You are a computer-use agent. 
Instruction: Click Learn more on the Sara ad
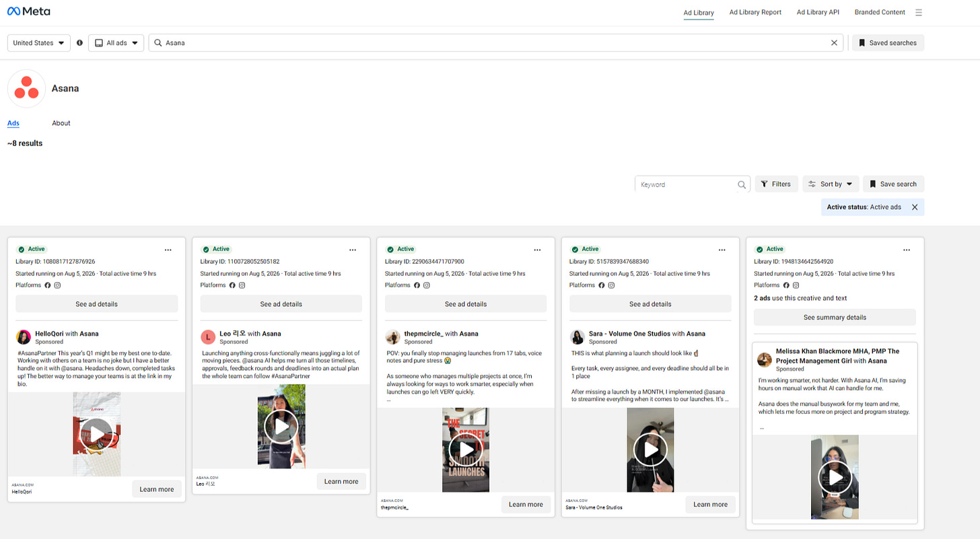click(x=710, y=504)
